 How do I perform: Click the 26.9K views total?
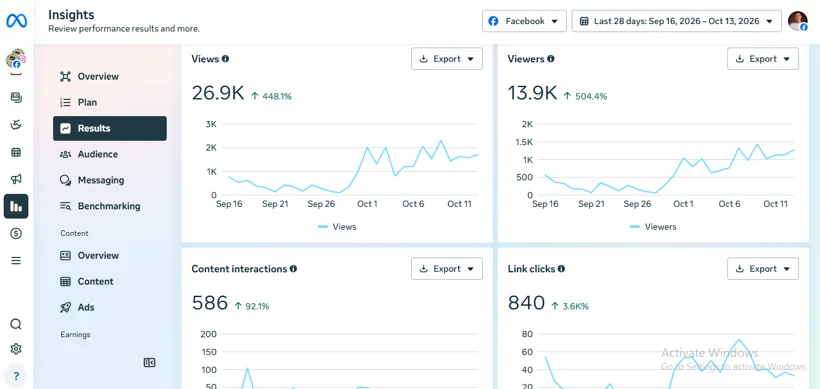pos(218,93)
